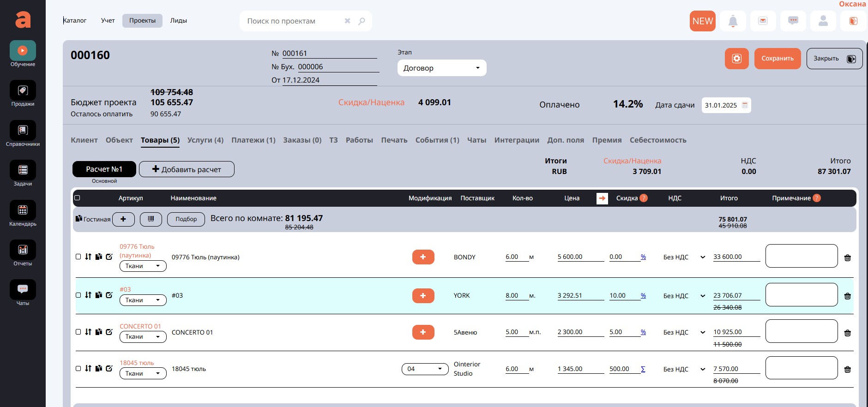Open modification dropdown 04 for 18045 тюль
The height and width of the screenshot is (407, 868).
(x=425, y=369)
